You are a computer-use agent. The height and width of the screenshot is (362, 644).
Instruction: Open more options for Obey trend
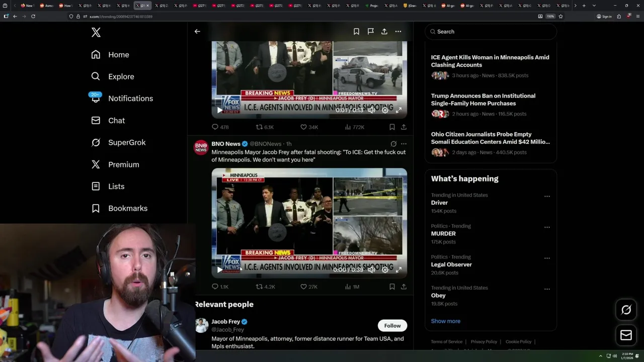pyautogui.click(x=547, y=289)
